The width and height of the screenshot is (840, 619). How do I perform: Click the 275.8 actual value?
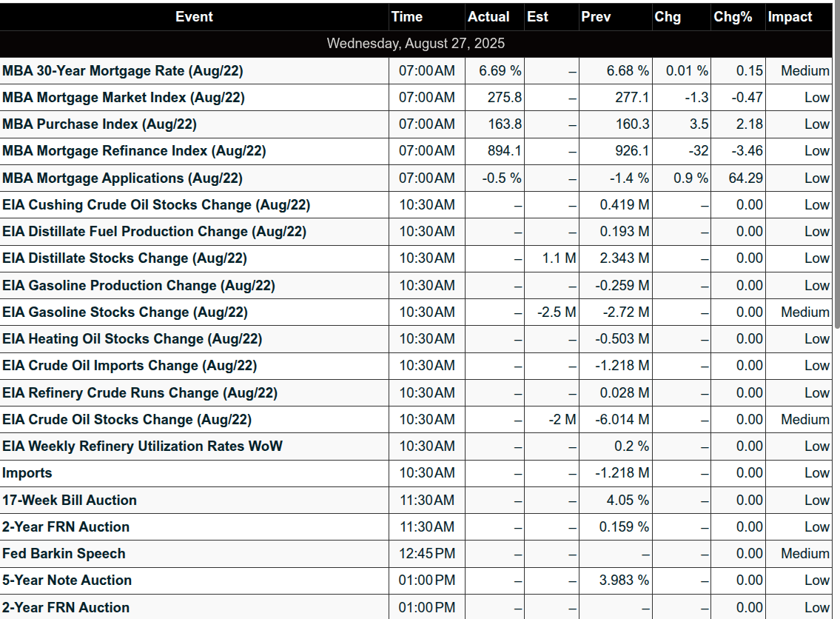[x=504, y=98]
